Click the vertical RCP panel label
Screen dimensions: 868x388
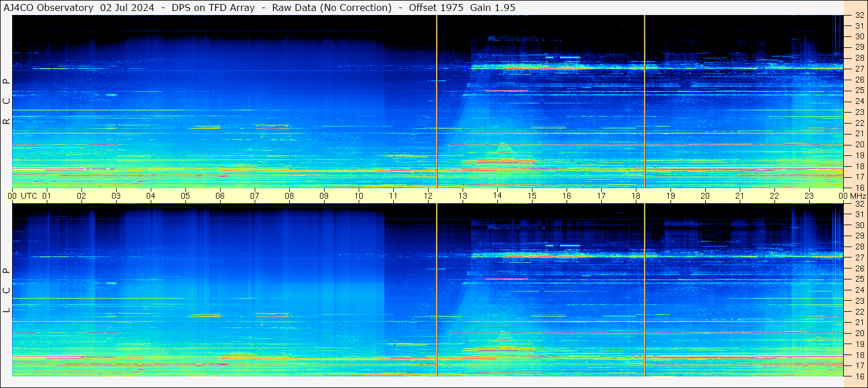click(6, 102)
